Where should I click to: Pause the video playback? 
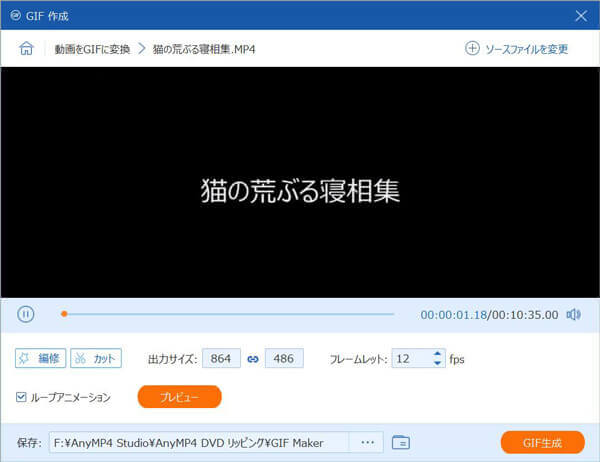pyautogui.click(x=26, y=314)
